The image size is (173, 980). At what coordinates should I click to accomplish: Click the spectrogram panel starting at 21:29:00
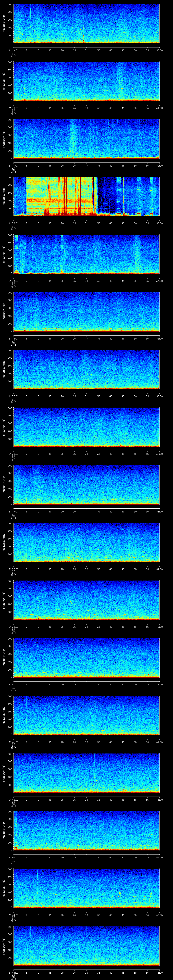tap(86, 24)
